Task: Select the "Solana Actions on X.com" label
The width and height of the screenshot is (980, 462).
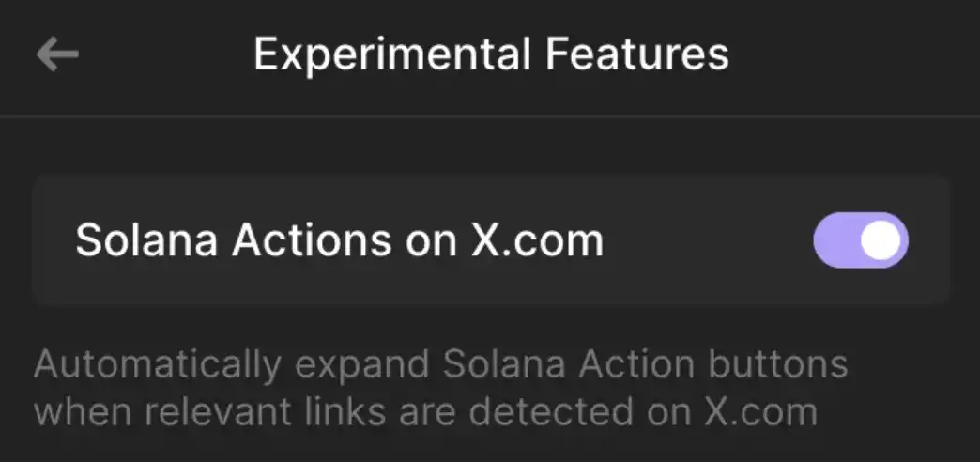Action: point(339,241)
